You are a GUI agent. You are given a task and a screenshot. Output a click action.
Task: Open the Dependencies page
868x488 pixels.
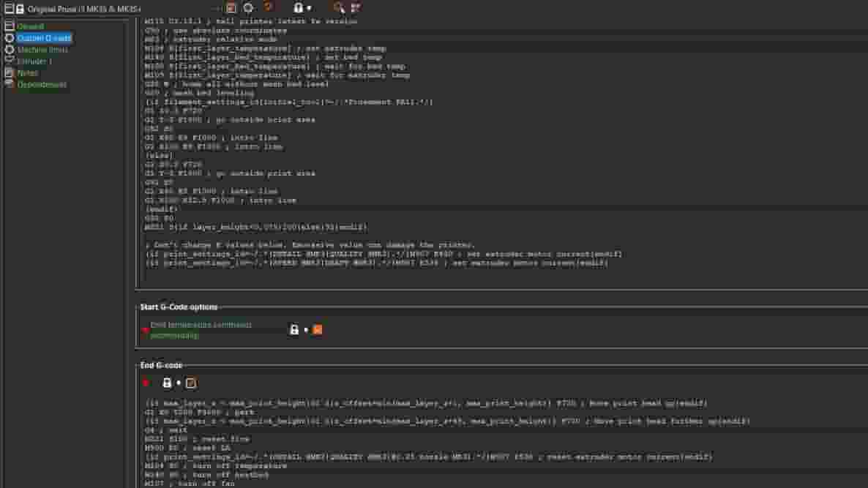coord(42,85)
